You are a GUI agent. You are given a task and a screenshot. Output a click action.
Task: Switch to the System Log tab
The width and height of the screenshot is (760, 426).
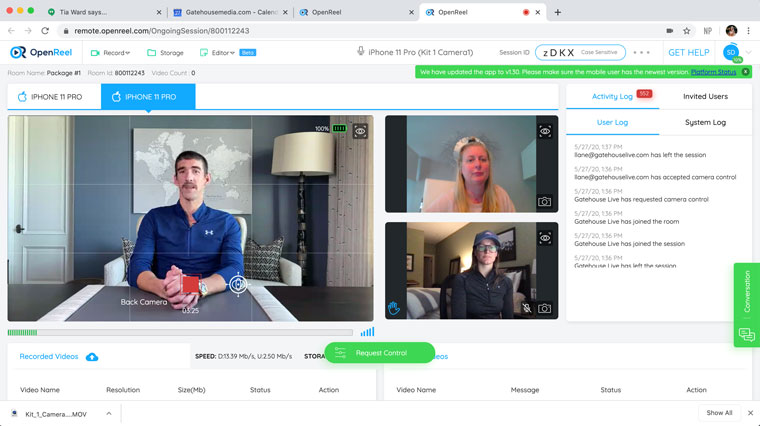coord(705,123)
